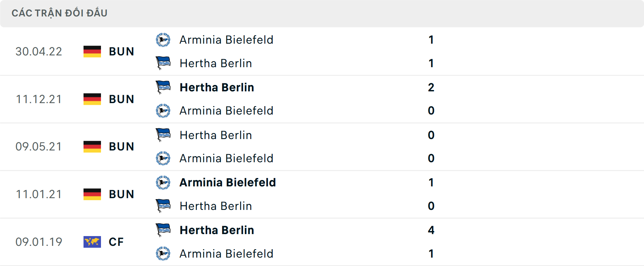Click the Arminia Bielefeld crest in the bottom row
Screen dimensions: 644x266
163,254
